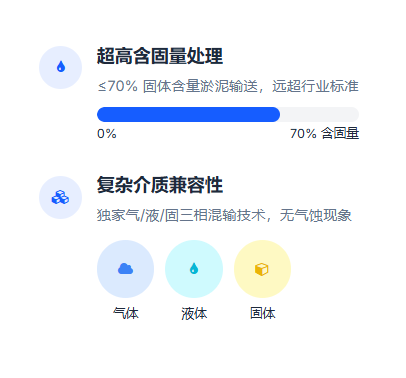Click the 复杂介质兼容性 heading
The image size is (406, 378).
tap(160, 185)
